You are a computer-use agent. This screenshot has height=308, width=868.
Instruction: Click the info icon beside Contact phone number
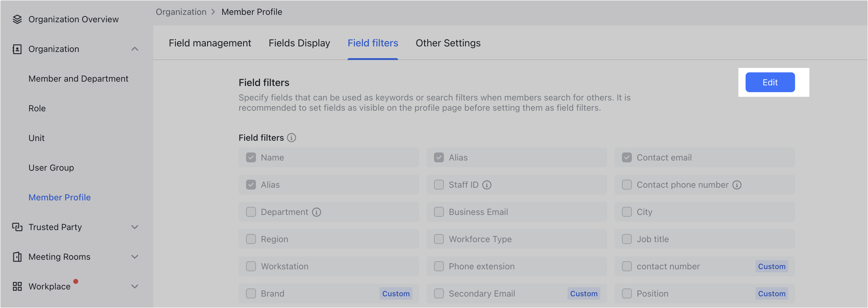pyautogui.click(x=737, y=185)
